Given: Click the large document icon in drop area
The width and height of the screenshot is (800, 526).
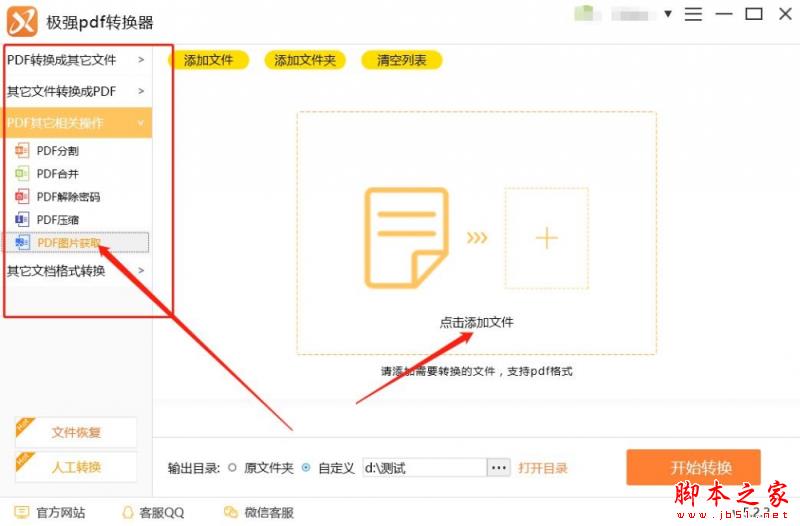Looking at the screenshot, I should (406, 237).
